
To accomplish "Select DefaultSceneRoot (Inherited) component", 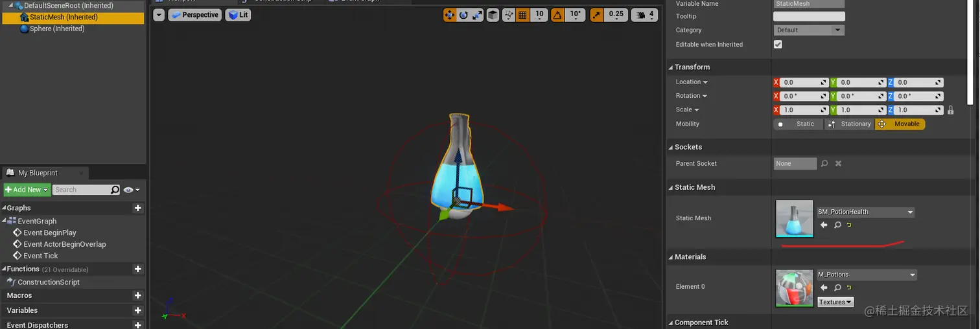I will [68, 6].
